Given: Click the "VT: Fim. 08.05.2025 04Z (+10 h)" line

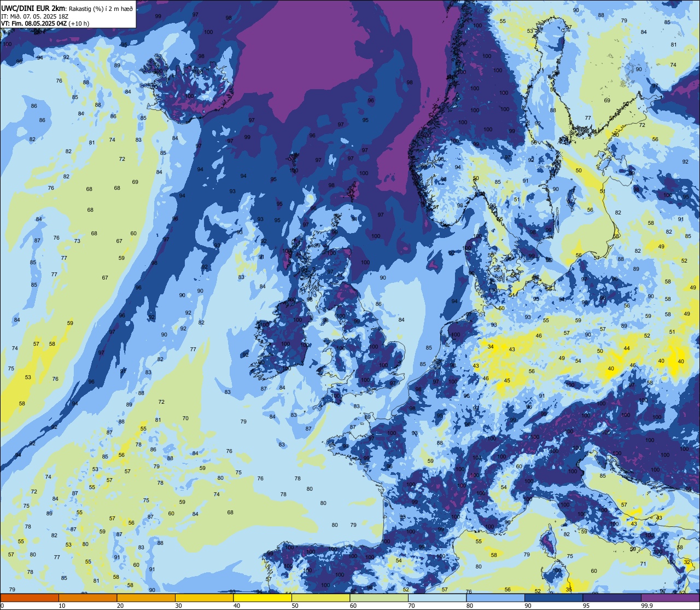Looking at the screenshot, I should click(x=45, y=24).
